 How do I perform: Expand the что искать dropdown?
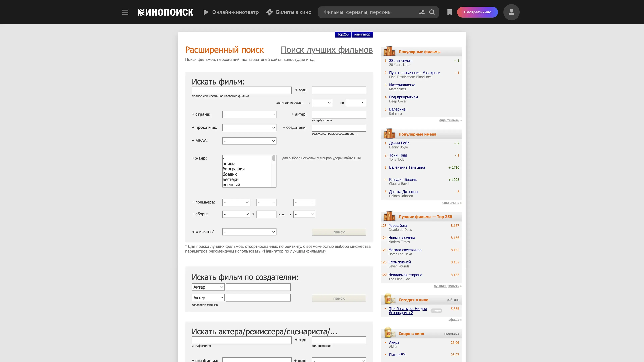coord(249,232)
